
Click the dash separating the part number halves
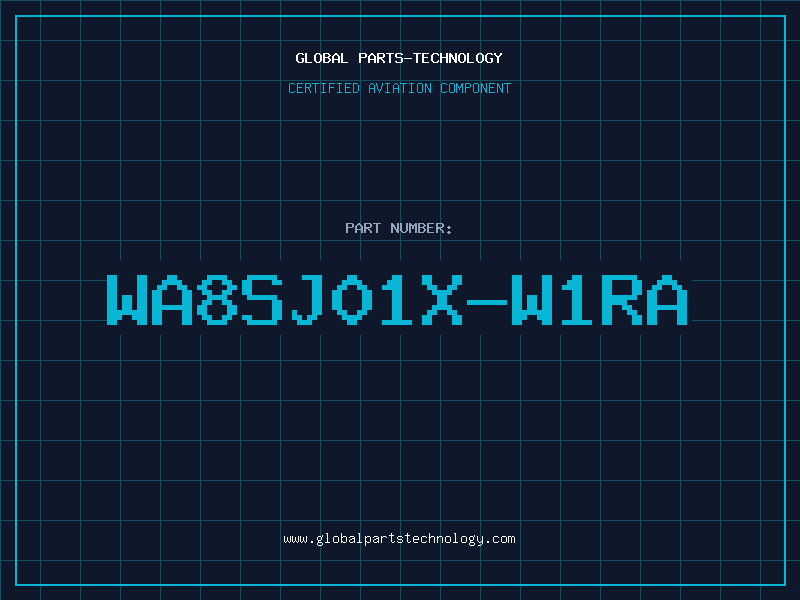tap(487, 302)
